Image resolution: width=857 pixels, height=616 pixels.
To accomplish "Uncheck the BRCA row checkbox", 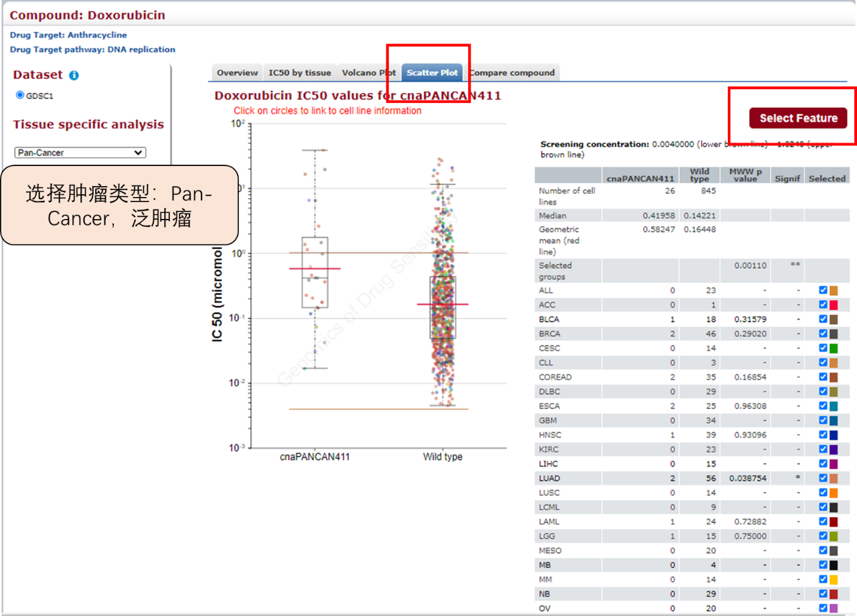I will coord(823,333).
